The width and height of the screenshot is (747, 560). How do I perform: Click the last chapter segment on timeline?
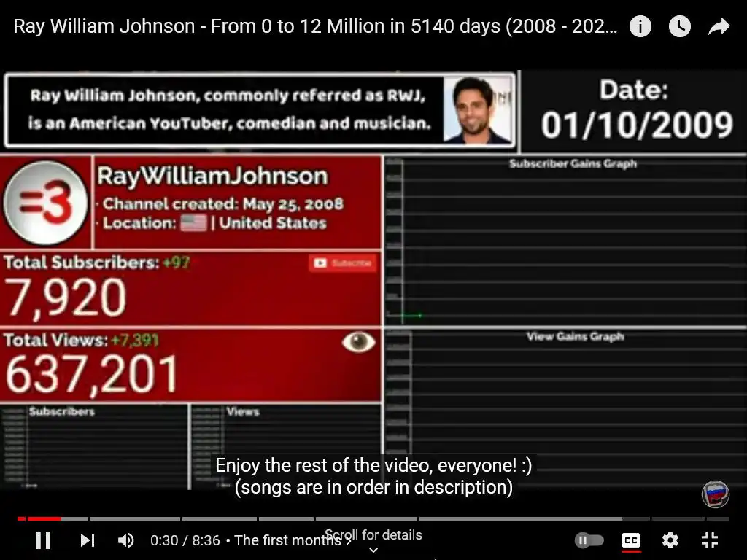tap(717, 518)
